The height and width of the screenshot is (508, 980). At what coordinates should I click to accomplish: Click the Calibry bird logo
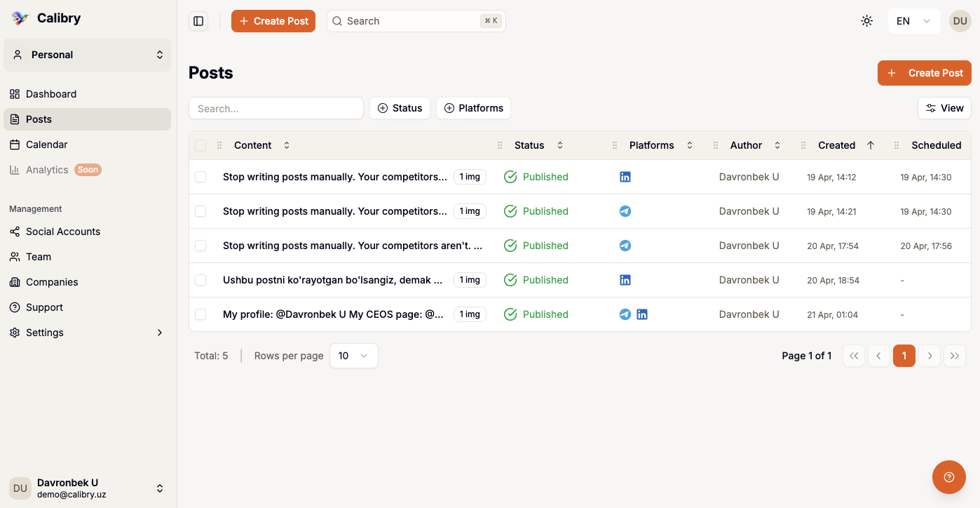point(20,18)
